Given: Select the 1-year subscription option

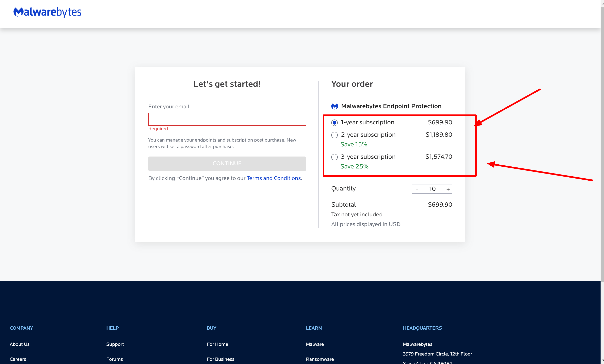Looking at the screenshot, I should click(334, 123).
